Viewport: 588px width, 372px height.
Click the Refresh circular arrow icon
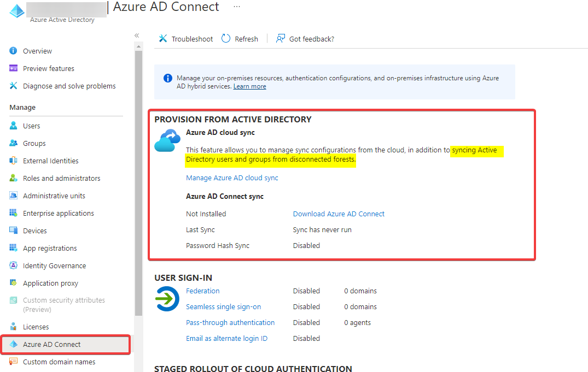point(226,38)
